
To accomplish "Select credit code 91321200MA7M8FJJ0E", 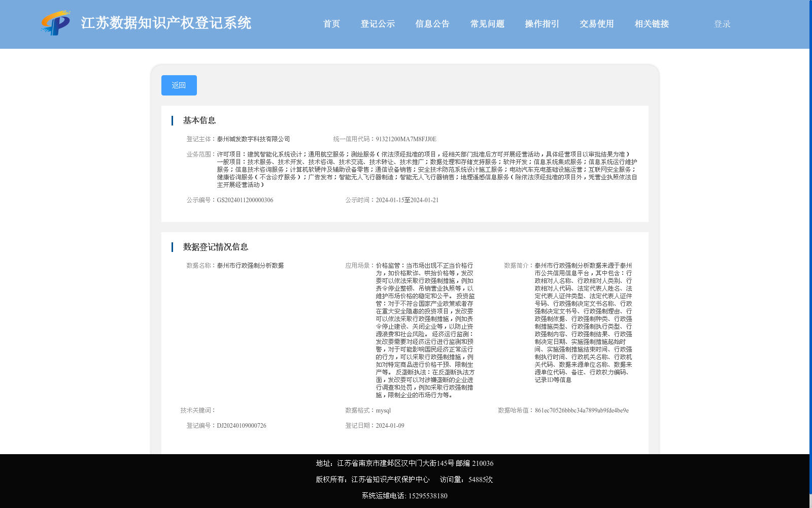I will [x=406, y=139].
